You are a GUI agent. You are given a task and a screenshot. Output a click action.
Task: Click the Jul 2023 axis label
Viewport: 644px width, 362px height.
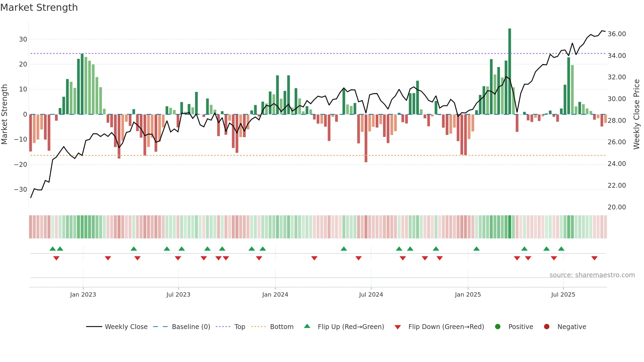178,294
